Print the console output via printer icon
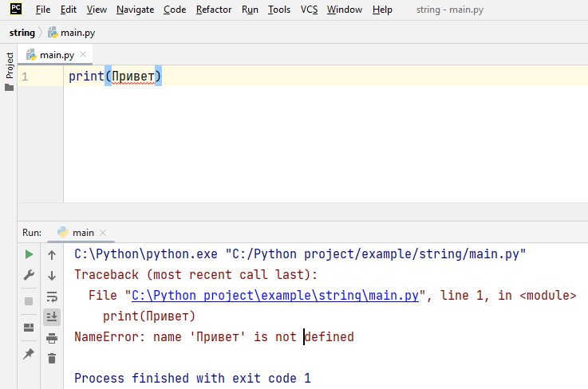588x389 pixels. [x=52, y=338]
